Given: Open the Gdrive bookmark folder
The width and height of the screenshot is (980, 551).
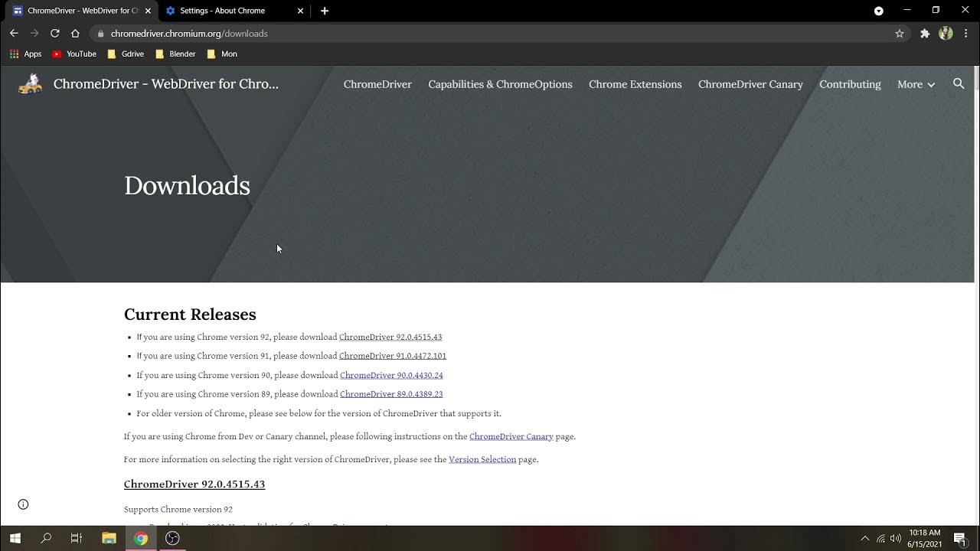Looking at the screenshot, I should pyautogui.click(x=126, y=54).
